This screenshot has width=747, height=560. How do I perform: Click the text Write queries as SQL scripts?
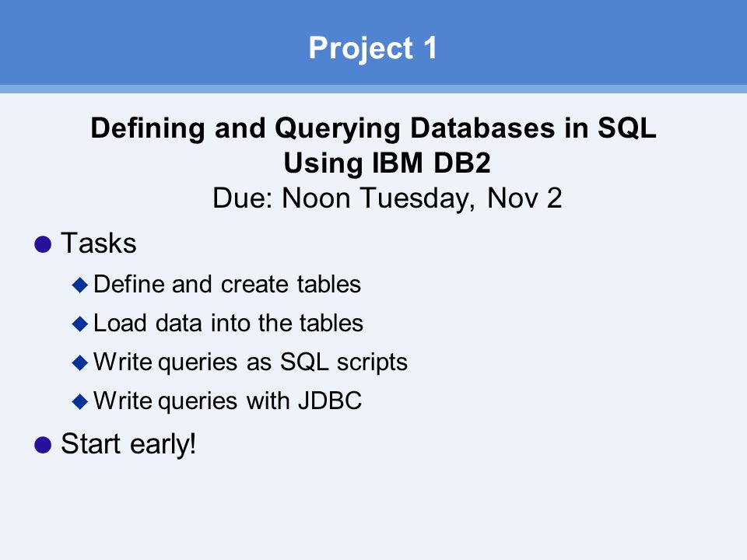coord(251,363)
